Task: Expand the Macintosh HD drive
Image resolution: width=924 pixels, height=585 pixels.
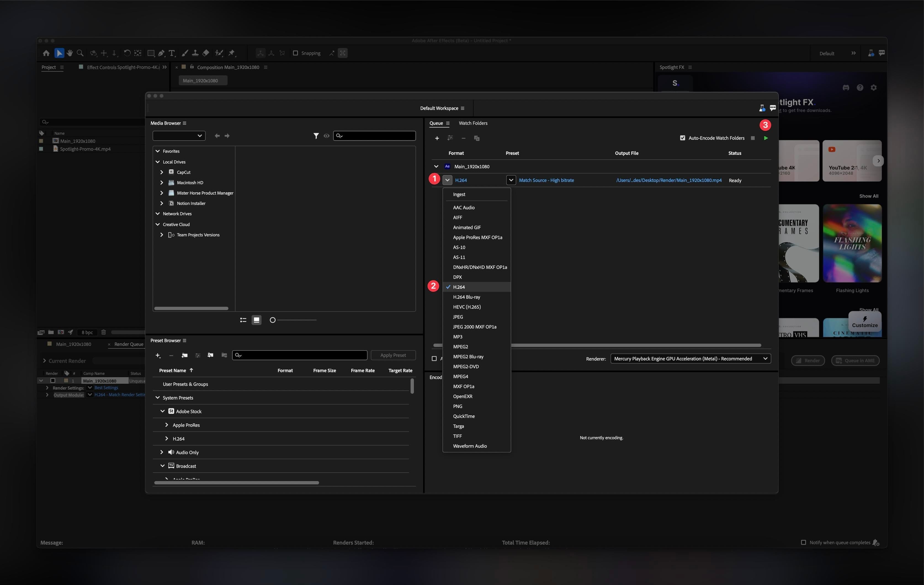Action: 161,183
